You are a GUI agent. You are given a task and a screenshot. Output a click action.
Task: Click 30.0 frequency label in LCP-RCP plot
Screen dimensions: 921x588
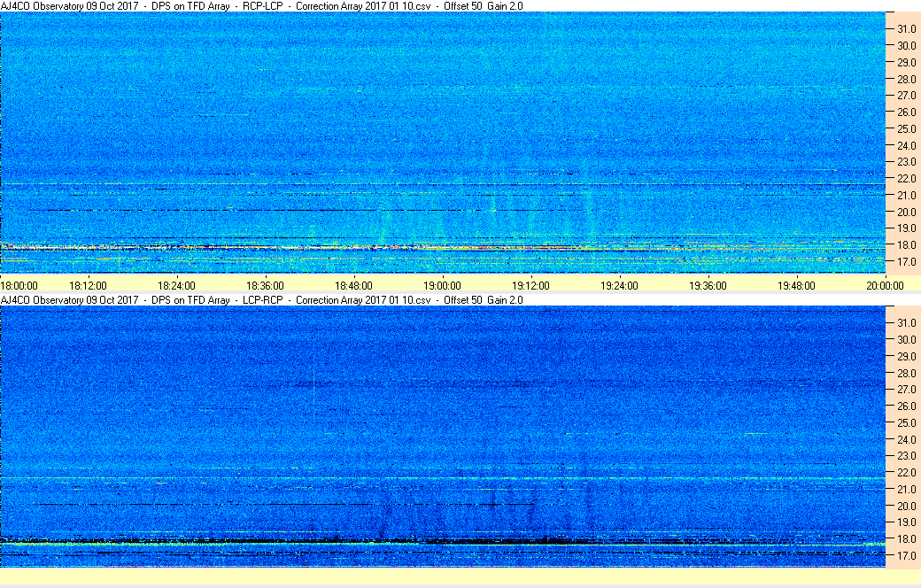pos(906,339)
